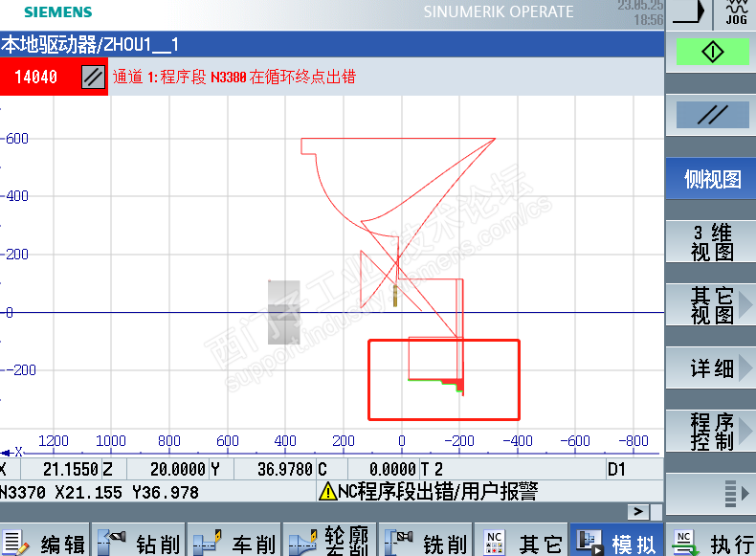Switch to 3维视图 3D view
Viewport: 756px width, 556px height.
pos(712,242)
